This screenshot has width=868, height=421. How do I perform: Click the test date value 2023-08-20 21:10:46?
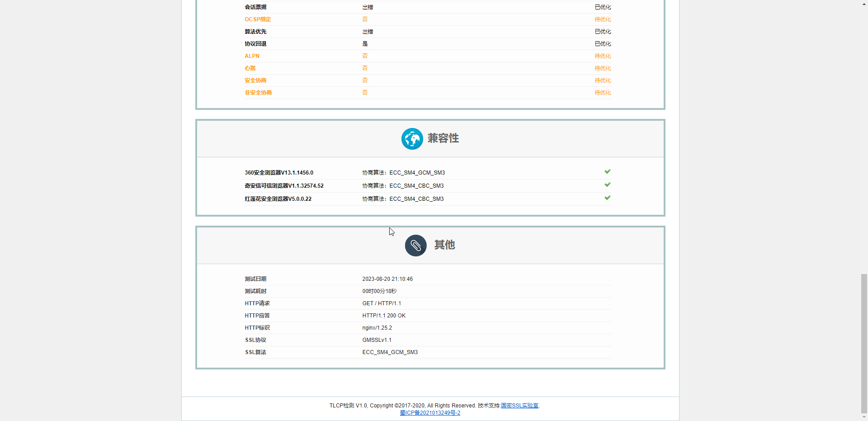click(387, 279)
